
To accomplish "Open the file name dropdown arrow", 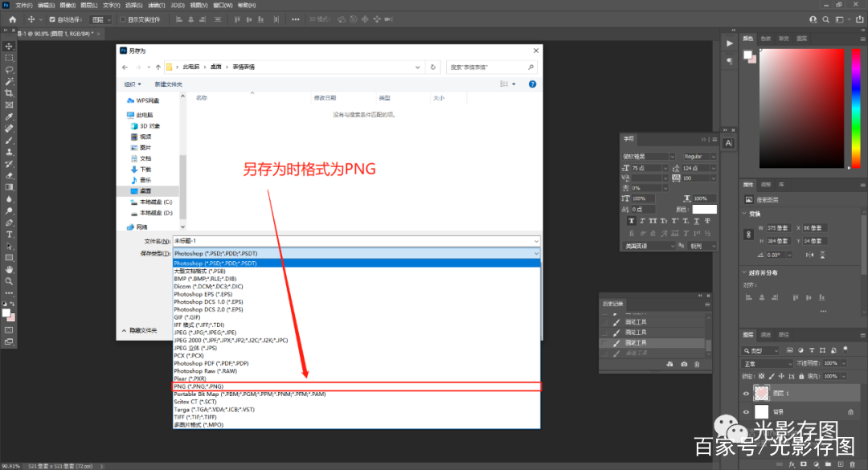I will (536, 241).
